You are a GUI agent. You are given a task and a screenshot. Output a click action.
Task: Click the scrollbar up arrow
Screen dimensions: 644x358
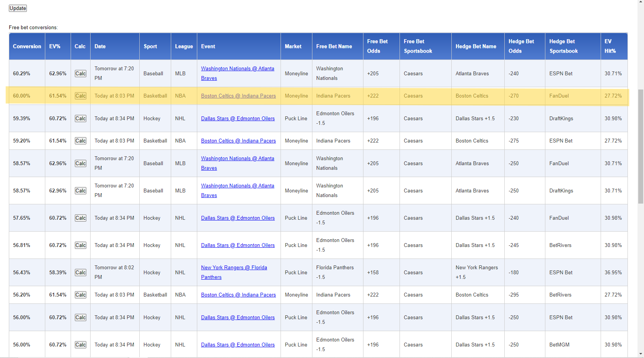pyautogui.click(x=641, y=3)
